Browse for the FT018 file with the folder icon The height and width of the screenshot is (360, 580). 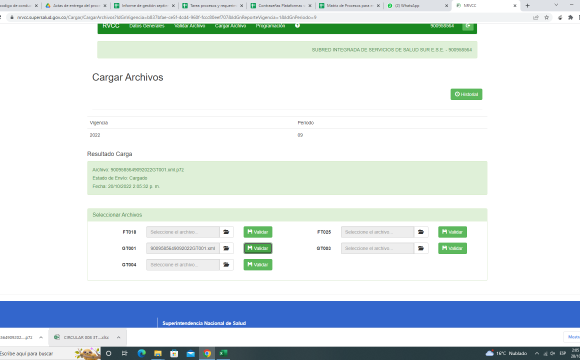coord(226,232)
